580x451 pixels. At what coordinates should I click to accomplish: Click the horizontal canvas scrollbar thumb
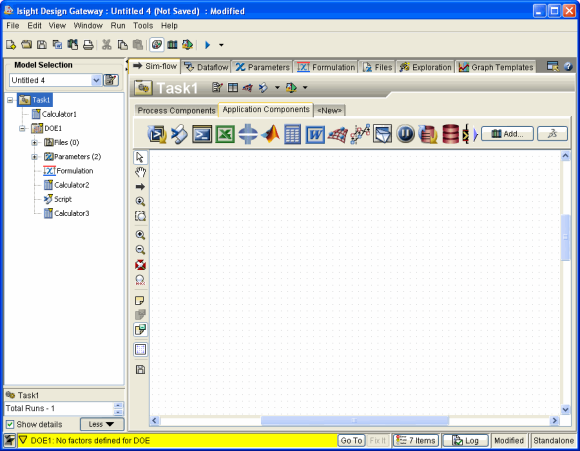pos(354,420)
